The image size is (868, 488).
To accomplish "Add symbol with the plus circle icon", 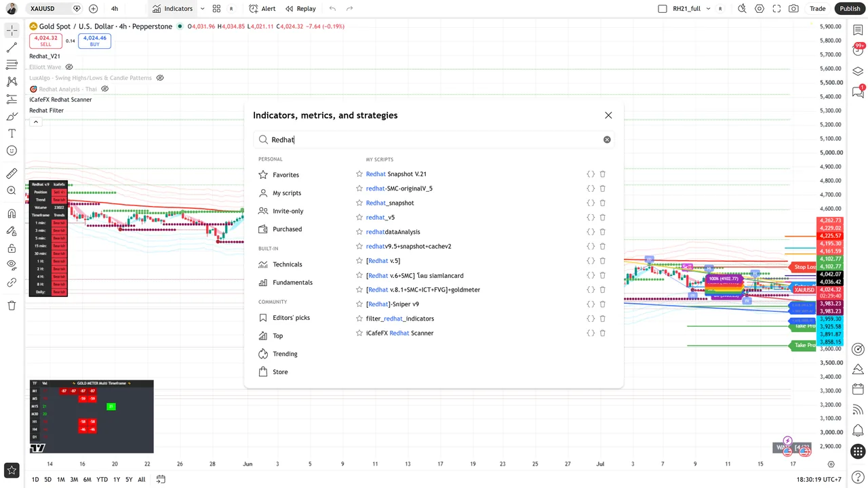I will pos(93,9).
